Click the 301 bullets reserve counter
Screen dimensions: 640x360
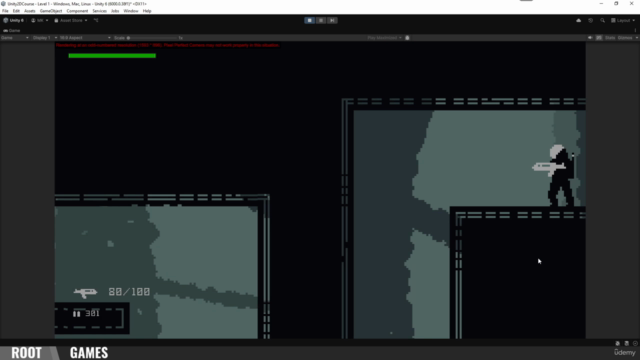[x=93, y=313]
